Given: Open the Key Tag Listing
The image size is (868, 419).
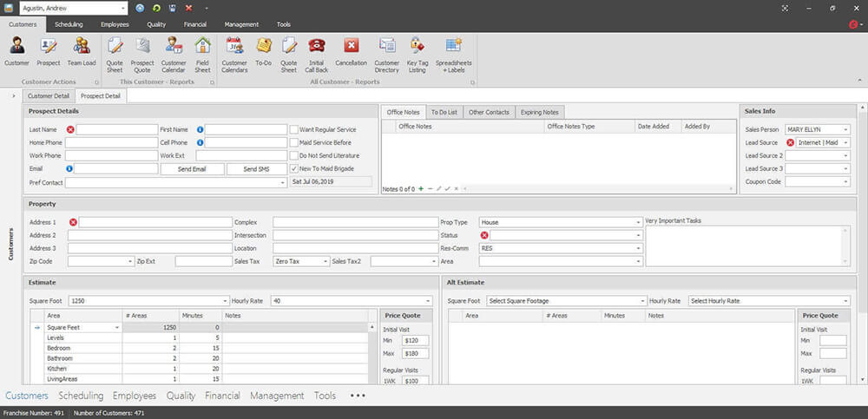Looking at the screenshot, I should (417, 54).
